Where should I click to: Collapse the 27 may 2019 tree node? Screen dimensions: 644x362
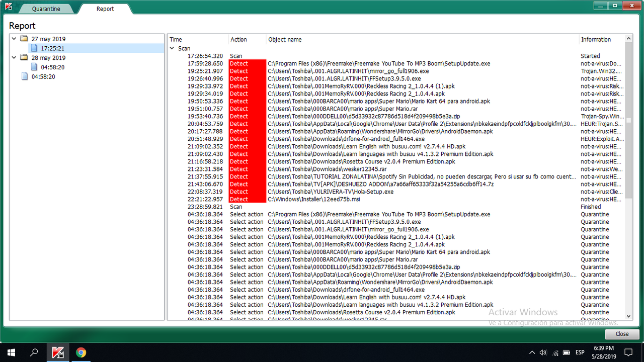click(x=14, y=39)
